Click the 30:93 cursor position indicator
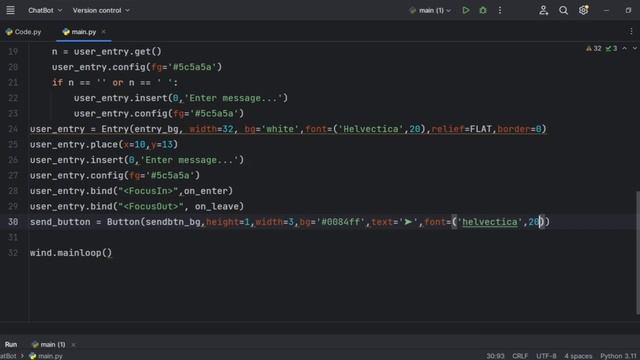The height and width of the screenshot is (360, 640). 495,356
